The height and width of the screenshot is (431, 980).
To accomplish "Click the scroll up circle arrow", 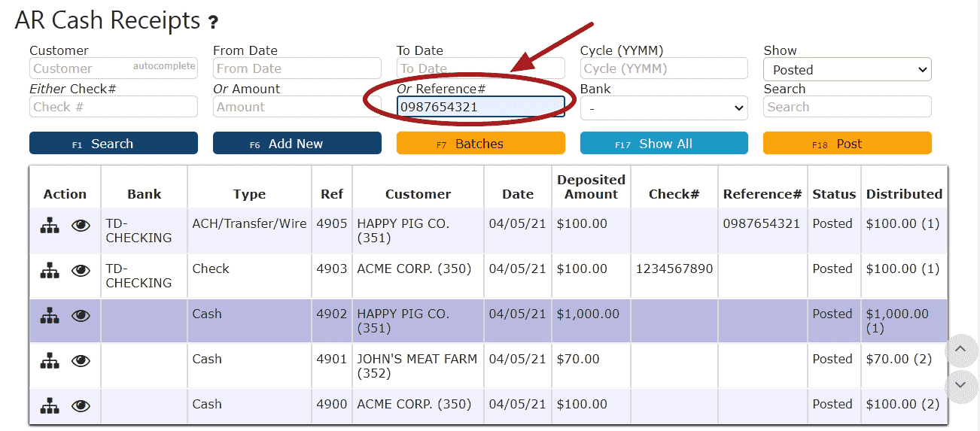I will (960, 349).
